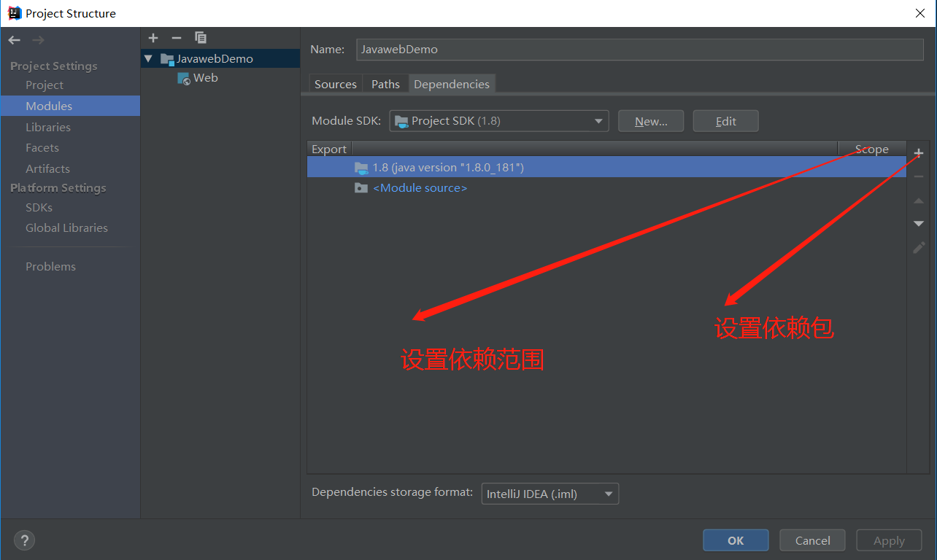Collapse the JavawebDemo tree node

[149, 58]
